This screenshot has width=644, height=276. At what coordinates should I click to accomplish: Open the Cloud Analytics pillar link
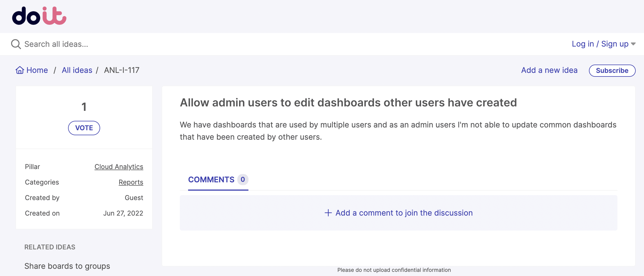coord(119,167)
